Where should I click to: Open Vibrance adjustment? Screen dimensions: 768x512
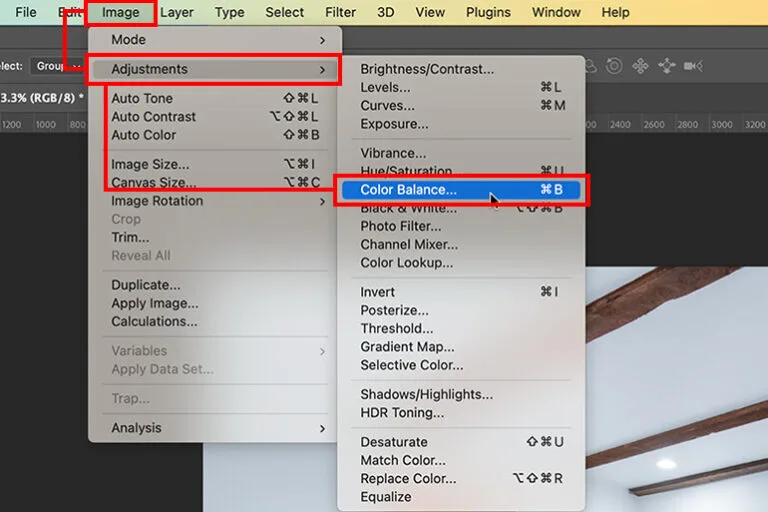click(461, 153)
